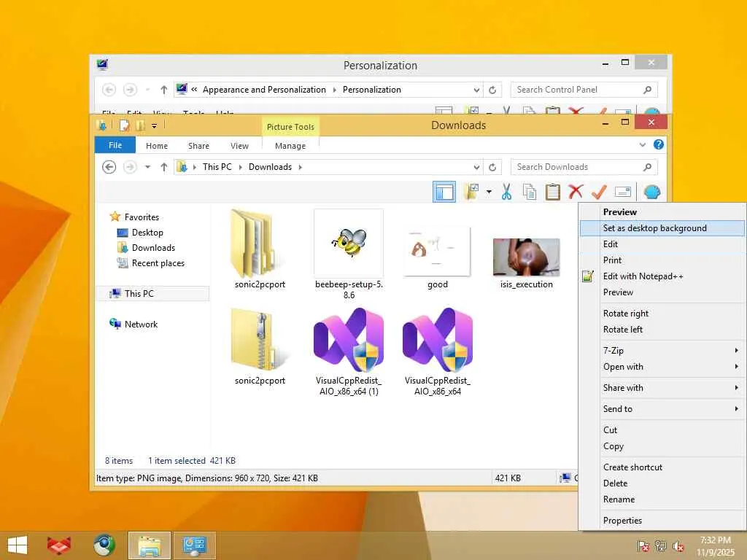747x560 pixels.
Task: Go back in the Downloads window
Action: click(109, 167)
